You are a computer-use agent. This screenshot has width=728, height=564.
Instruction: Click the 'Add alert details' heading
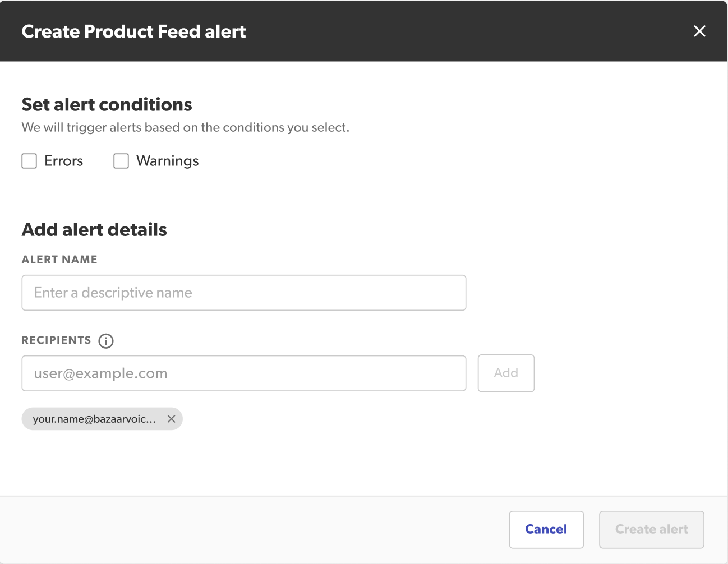(94, 229)
